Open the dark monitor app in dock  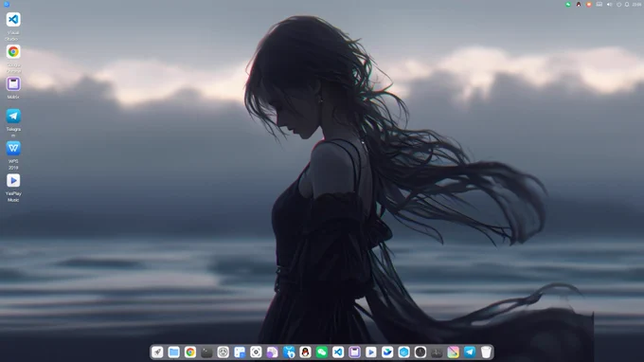click(437, 353)
